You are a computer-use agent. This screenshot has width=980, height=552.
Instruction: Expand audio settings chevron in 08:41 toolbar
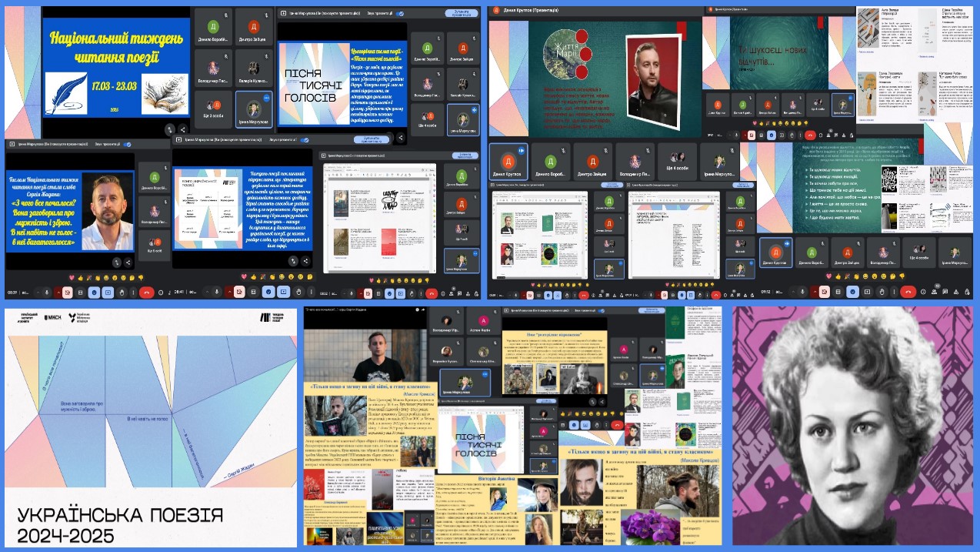tap(207, 293)
